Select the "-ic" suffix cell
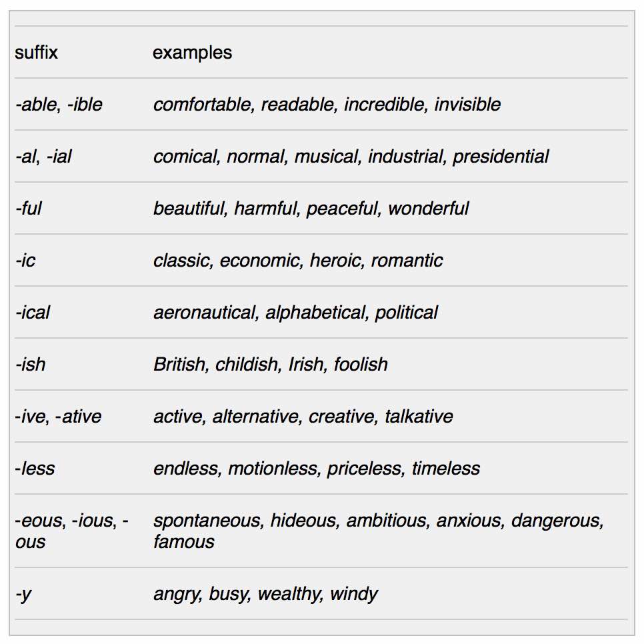Screen dimensions: 644x644 25,261
